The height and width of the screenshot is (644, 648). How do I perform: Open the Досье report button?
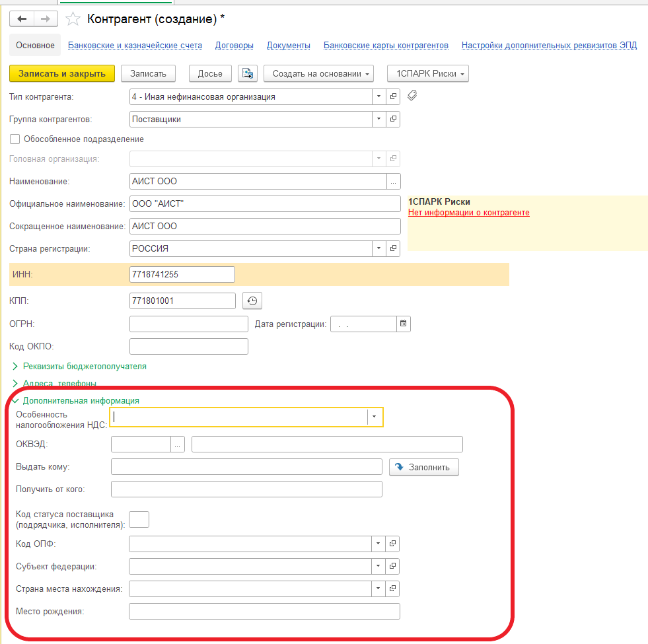[210, 73]
